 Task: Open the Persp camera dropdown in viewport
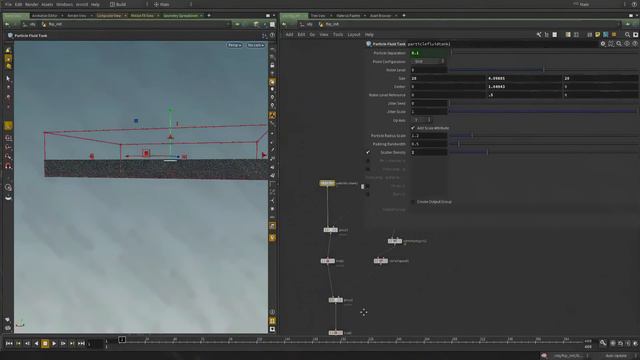(234, 45)
